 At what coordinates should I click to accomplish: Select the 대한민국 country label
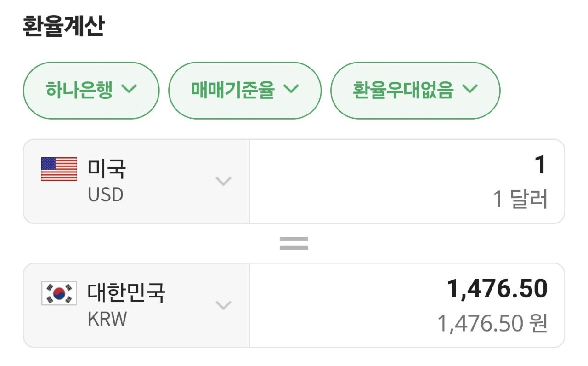(x=126, y=293)
